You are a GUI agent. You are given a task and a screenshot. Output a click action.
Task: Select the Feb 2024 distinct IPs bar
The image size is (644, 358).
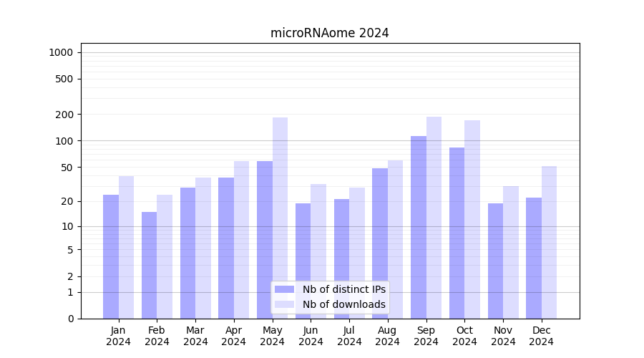(149, 265)
